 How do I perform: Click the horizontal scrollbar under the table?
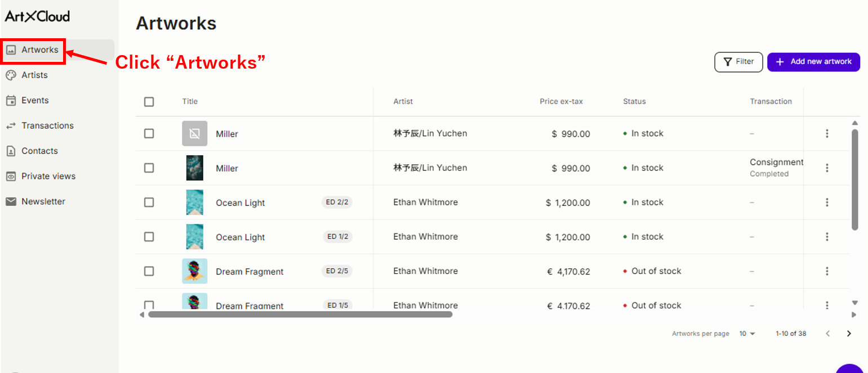tap(300, 314)
